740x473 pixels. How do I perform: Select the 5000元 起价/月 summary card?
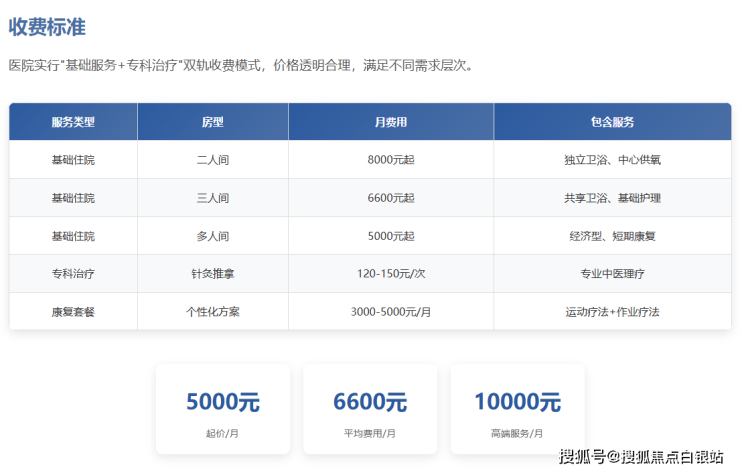click(222, 411)
